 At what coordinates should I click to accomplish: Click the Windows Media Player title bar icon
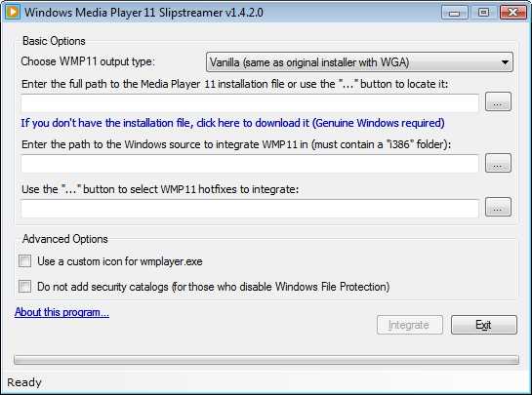(x=13, y=12)
